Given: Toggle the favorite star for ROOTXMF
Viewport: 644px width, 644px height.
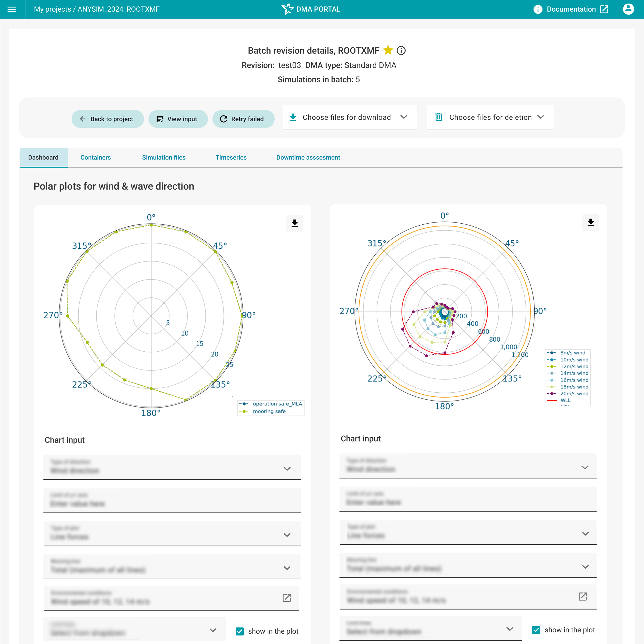Looking at the screenshot, I should [388, 50].
